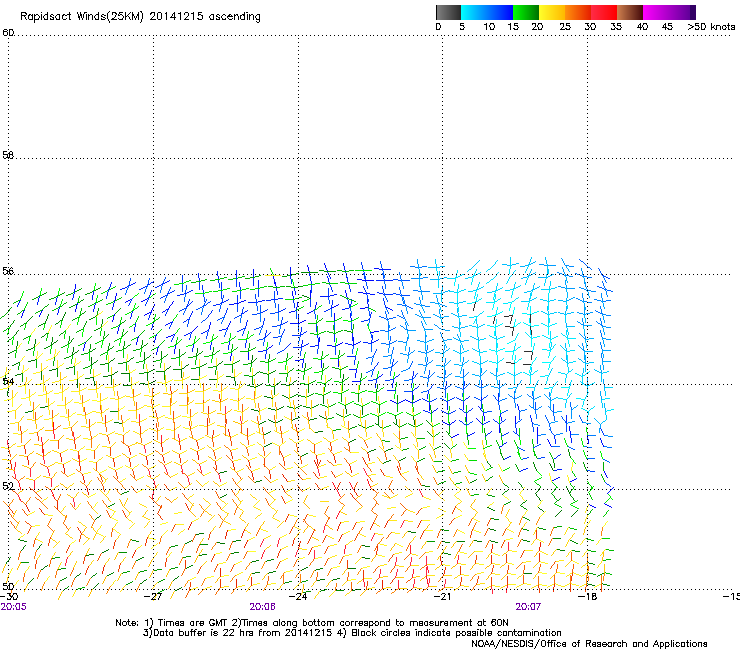Screen dimensions: 740x650
Task: Click the red 30-35 knots legend swatch
Action: coord(604,12)
